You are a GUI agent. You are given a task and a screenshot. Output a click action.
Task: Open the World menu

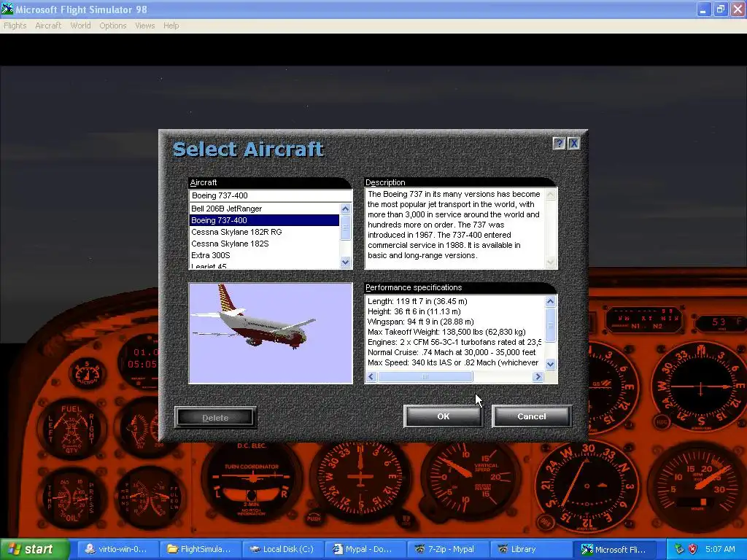(80, 26)
